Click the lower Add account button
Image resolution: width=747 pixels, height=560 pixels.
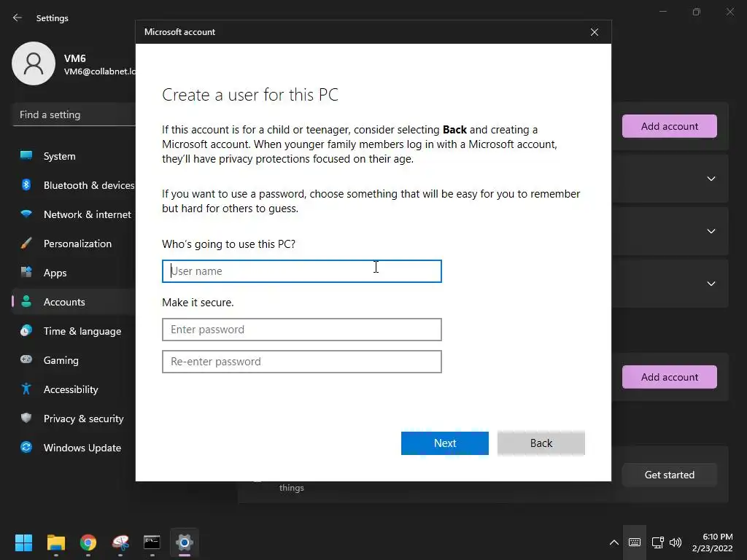(x=670, y=377)
